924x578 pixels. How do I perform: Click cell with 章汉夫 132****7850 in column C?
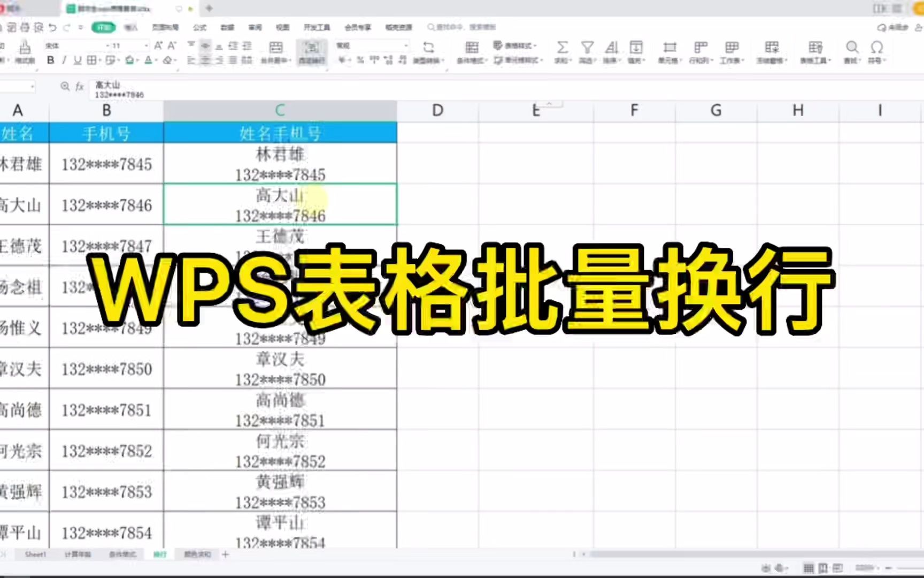pos(280,369)
